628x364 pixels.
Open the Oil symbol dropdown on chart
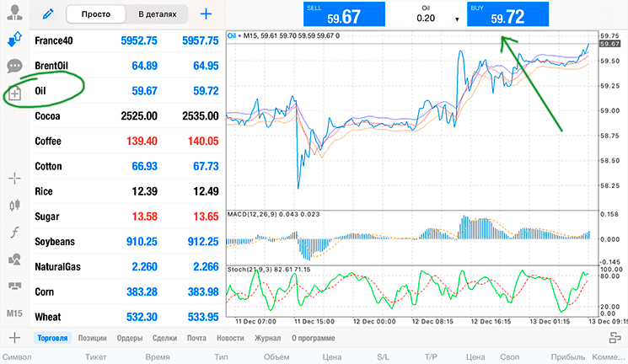tap(234, 35)
